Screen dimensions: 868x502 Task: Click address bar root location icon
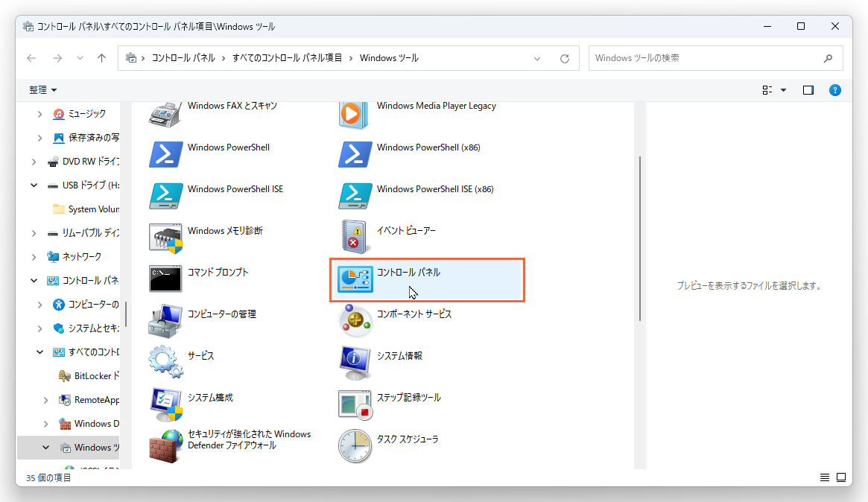(x=131, y=58)
